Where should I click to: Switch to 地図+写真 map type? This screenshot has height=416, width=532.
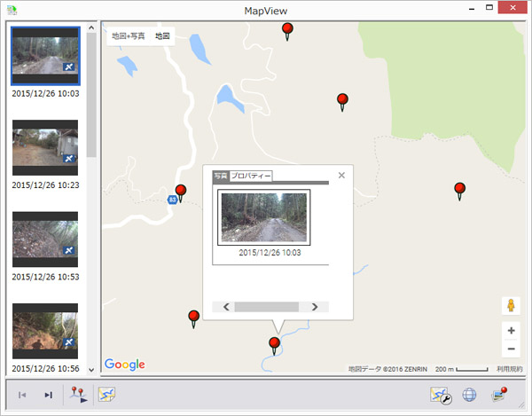[128, 36]
